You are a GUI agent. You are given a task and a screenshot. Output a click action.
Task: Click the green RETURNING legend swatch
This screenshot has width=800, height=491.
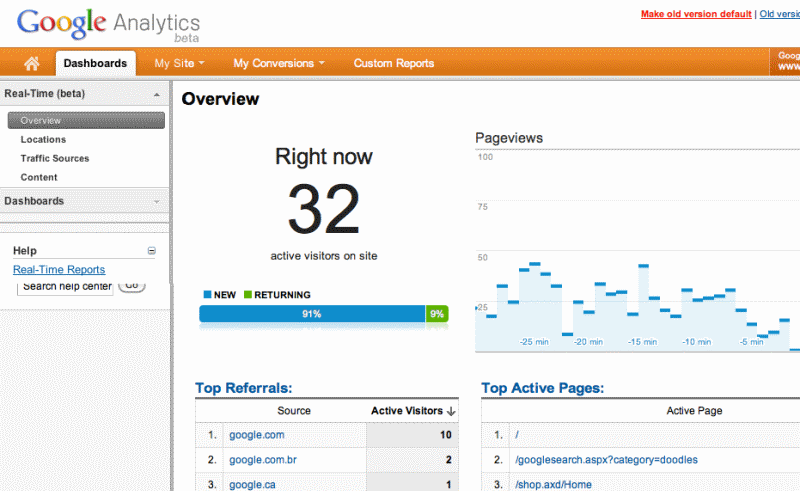tap(248, 294)
